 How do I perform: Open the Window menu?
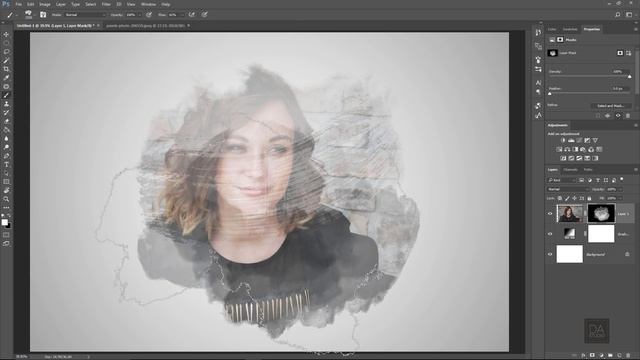148,4
